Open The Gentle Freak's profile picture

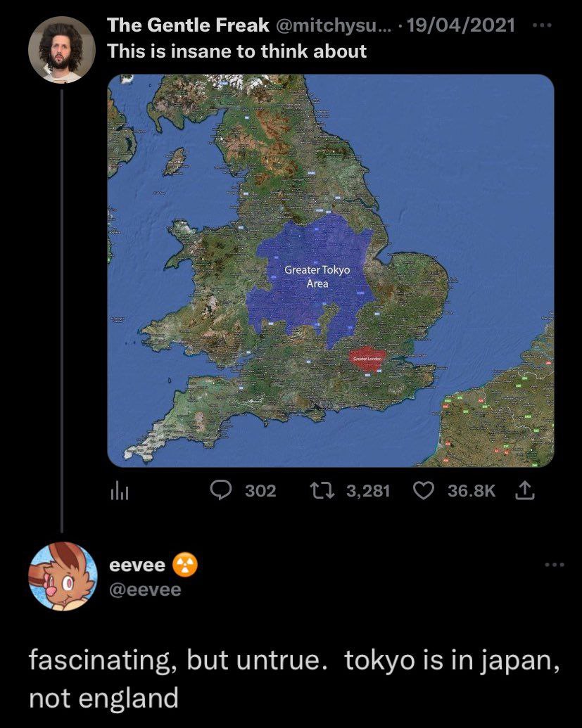62,50
